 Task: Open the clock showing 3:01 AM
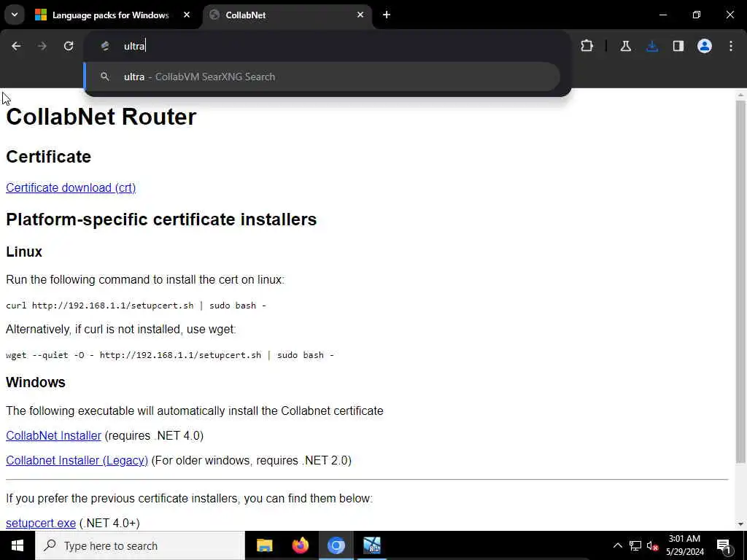pos(684,545)
